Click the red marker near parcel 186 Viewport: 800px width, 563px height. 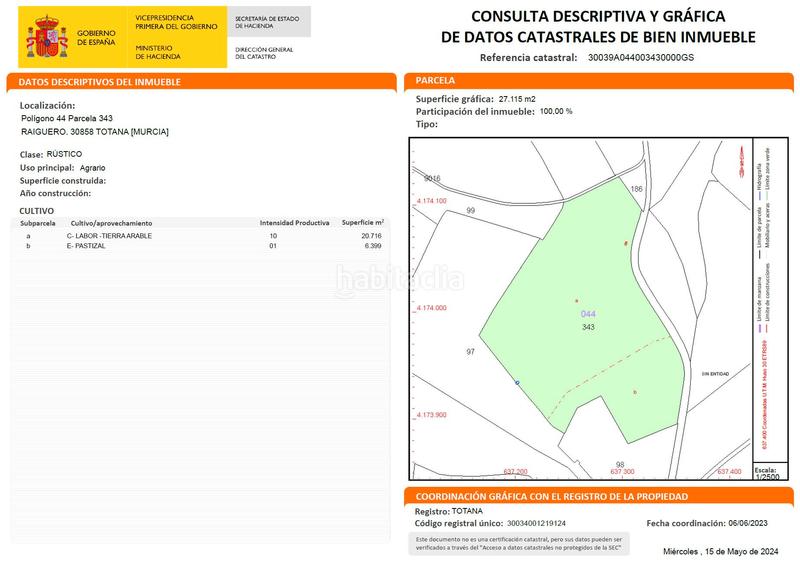pyautogui.click(x=627, y=243)
